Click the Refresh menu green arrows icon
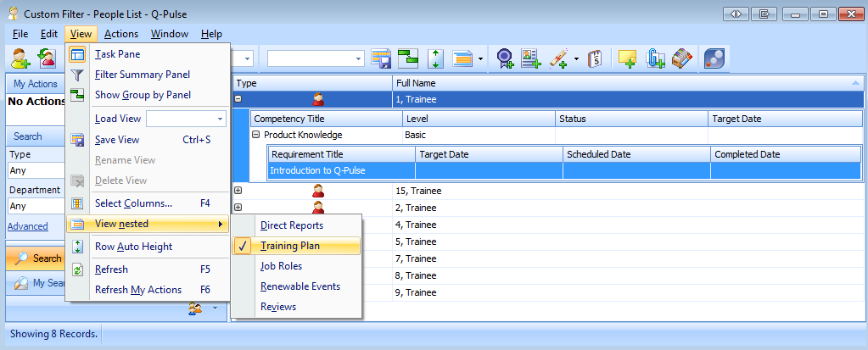868x350 pixels. (x=77, y=269)
